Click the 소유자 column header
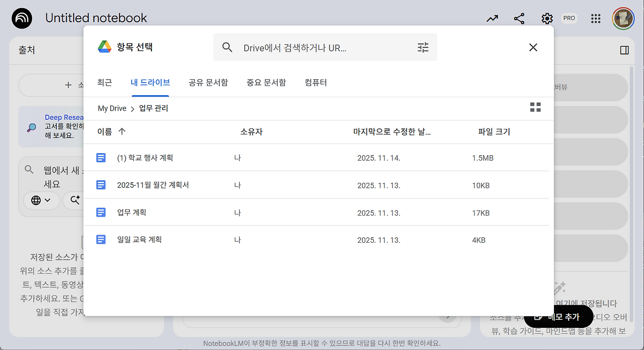This screenshot has width=644, height=350. 251,132
